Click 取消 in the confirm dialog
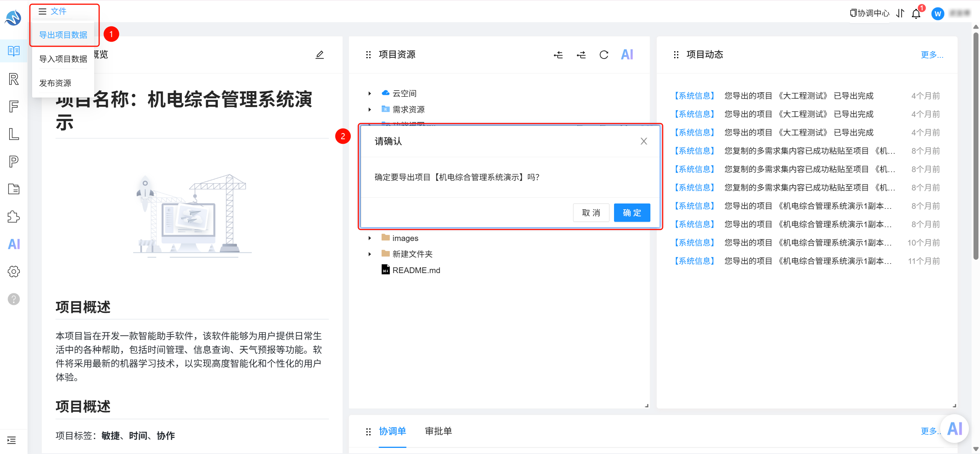The height and width of the screenshot is (454, 980). pos(591,213)
